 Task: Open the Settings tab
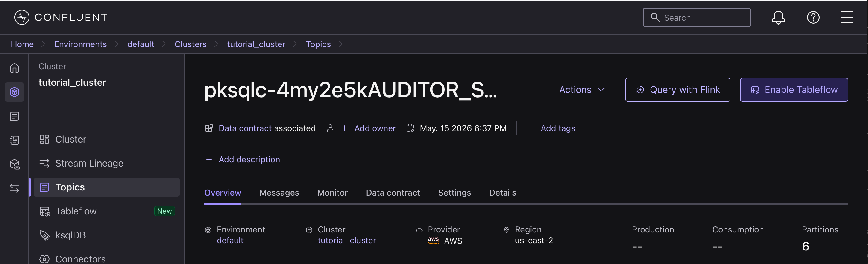click(x=454, y=193)
